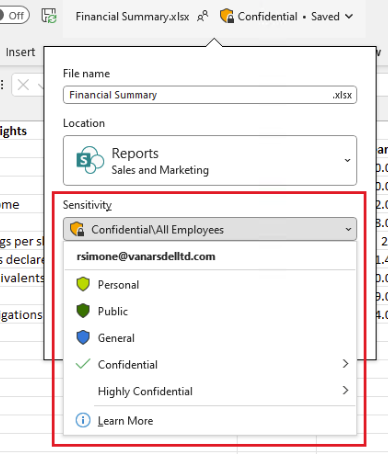Open the Insert ribbon tab

tap(20, 52)
